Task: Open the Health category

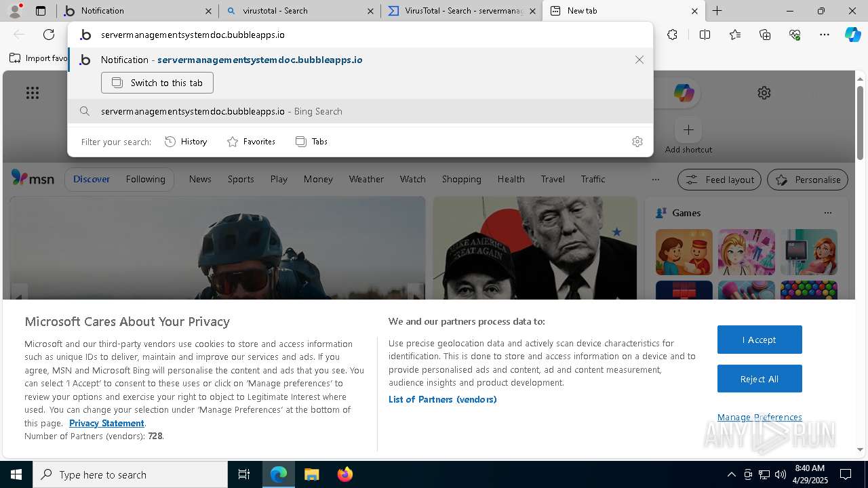Action: click(x=511, y=179)
